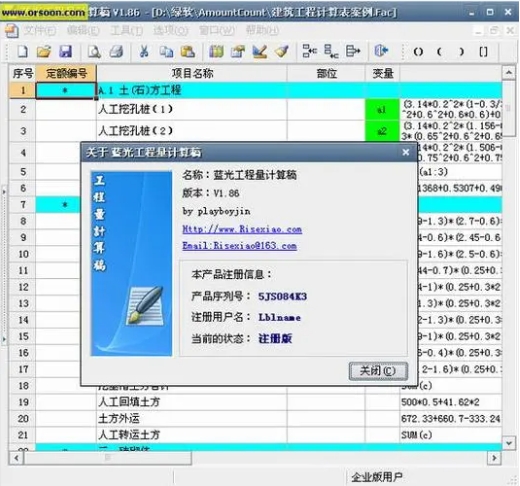Click the 项目名称 column header

pos(192,73)
